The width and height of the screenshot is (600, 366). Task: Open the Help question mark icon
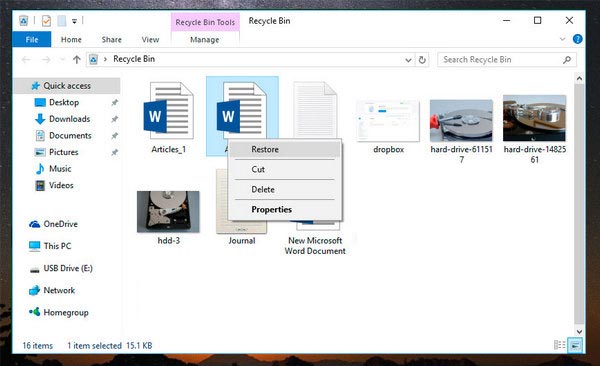[x=577, y=39]
